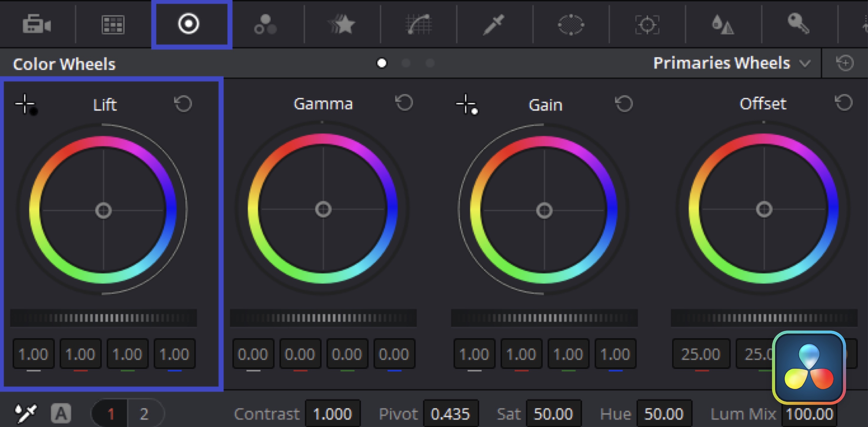The height and width of the screenshot is (427, 868).
Task: Click the Gain master wheel slider
Action: pyautogui.click(x=544, y=318)
